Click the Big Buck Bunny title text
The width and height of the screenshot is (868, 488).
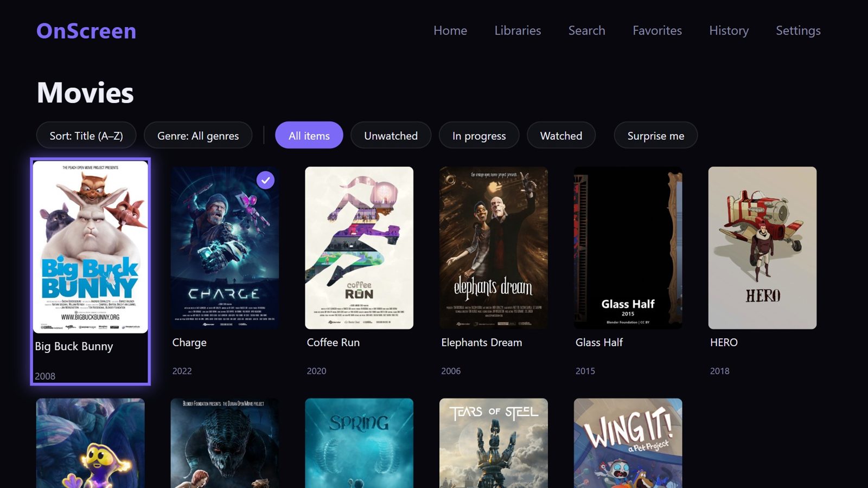tap(74, 346)
